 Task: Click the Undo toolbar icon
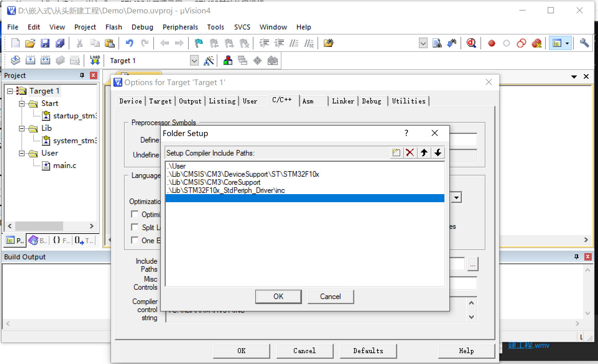pos(129,43)
